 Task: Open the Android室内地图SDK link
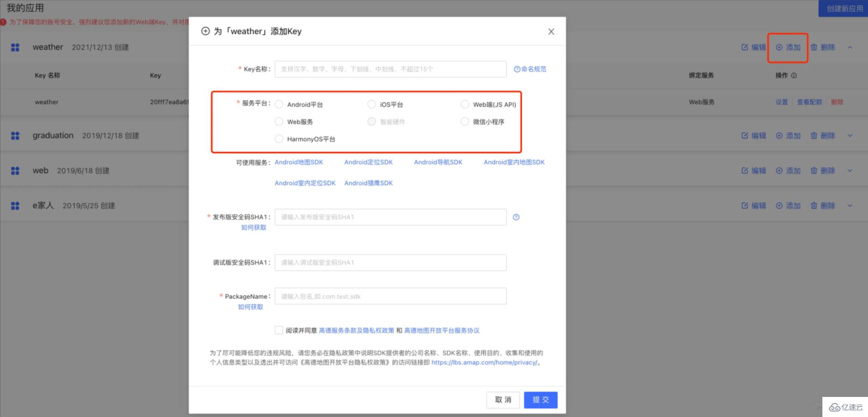[514, 162]
